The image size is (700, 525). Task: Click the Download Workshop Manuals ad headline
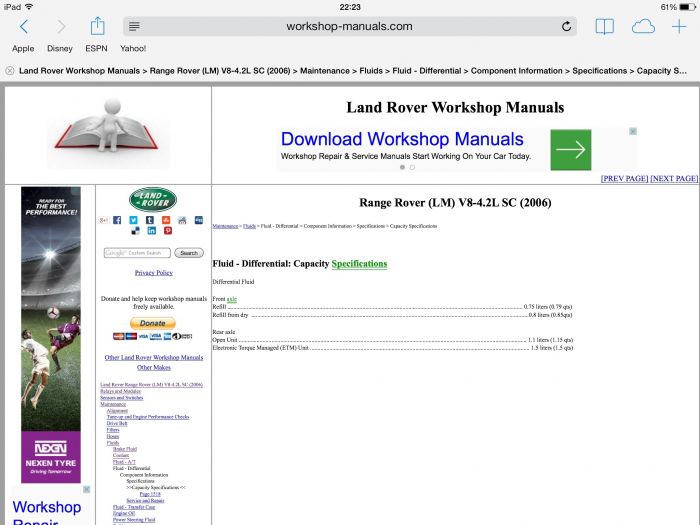click(x=402, y=139)
